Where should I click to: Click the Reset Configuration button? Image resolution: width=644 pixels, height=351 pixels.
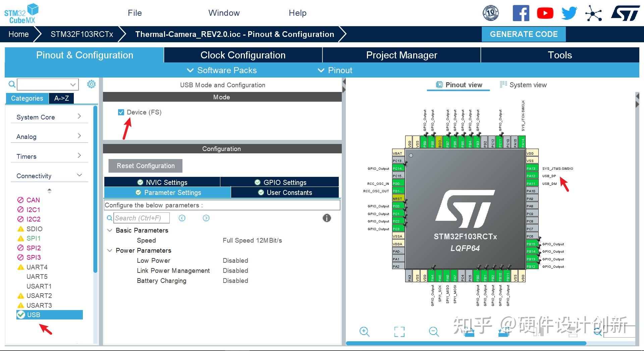145,165
